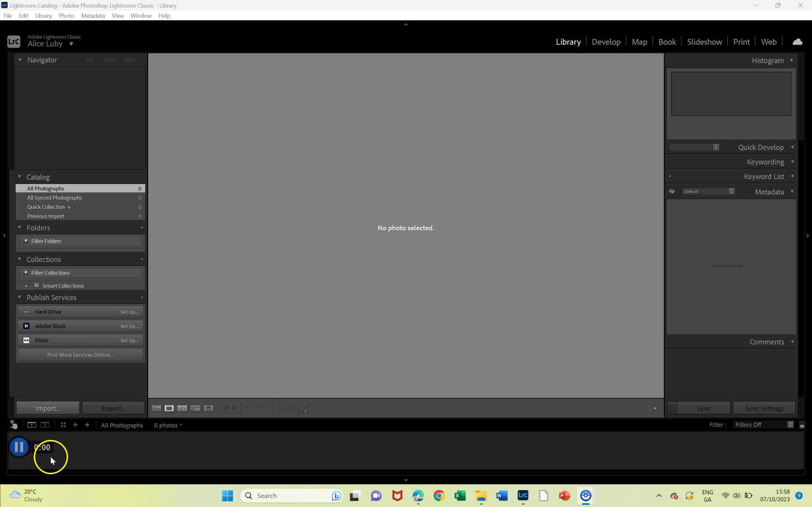
Task: Select the rotate left icon
Action: (281, 408)
